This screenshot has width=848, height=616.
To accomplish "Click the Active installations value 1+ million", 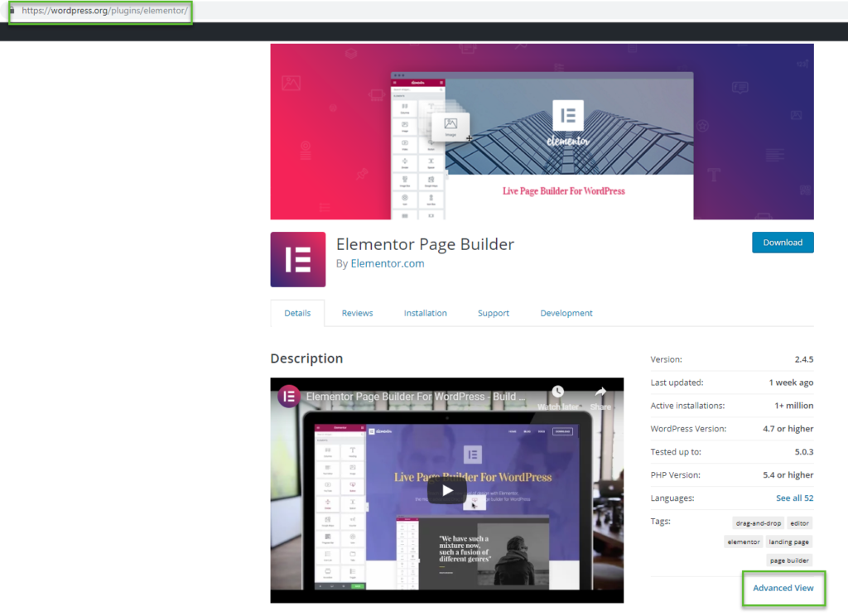I will click(x=793, y=406).
